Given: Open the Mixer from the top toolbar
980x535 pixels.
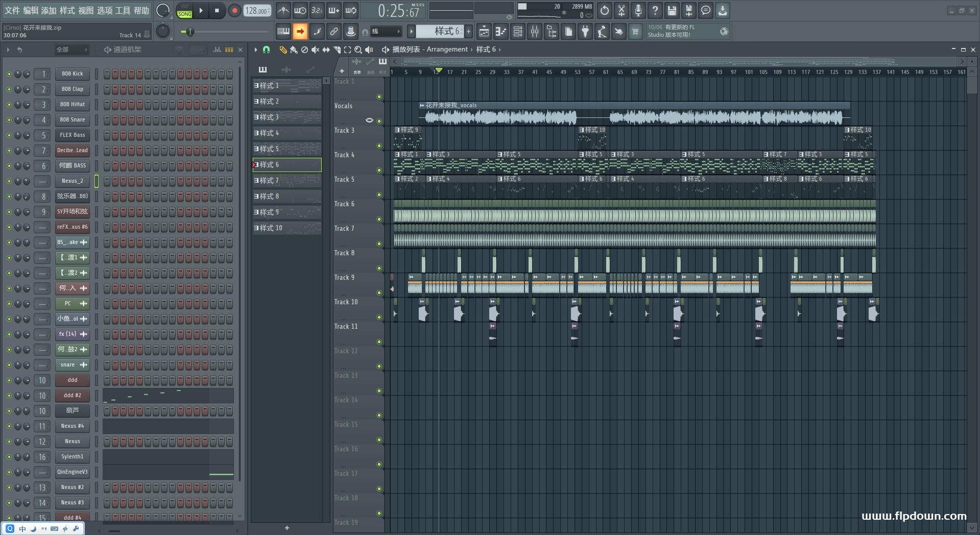Looking at the screenshot, I should point(535,32).
